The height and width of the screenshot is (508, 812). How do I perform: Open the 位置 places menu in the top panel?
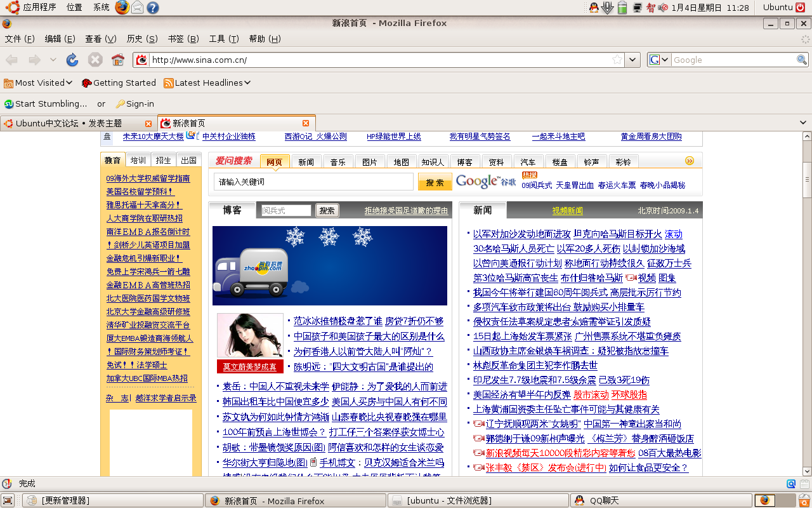(x=74, y=8)
